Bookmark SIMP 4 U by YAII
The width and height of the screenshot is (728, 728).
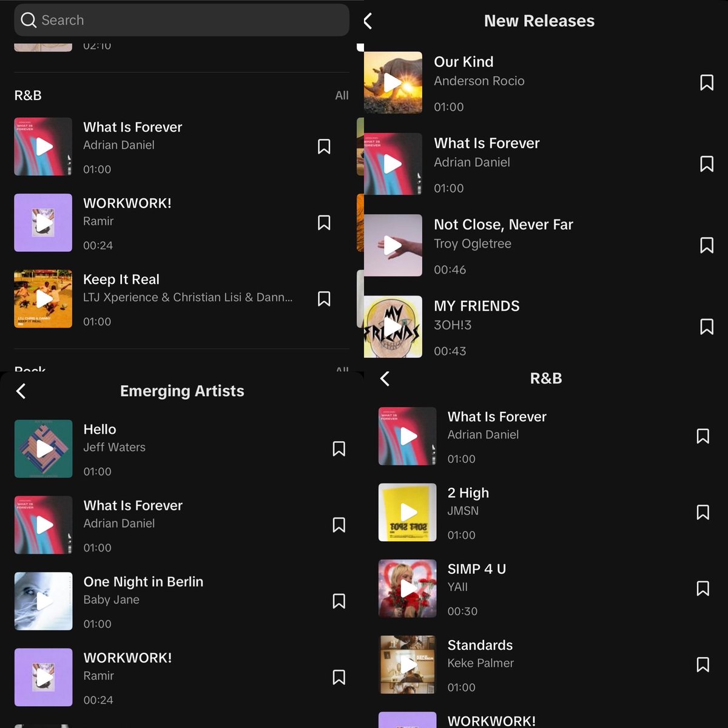pos(703,588)
